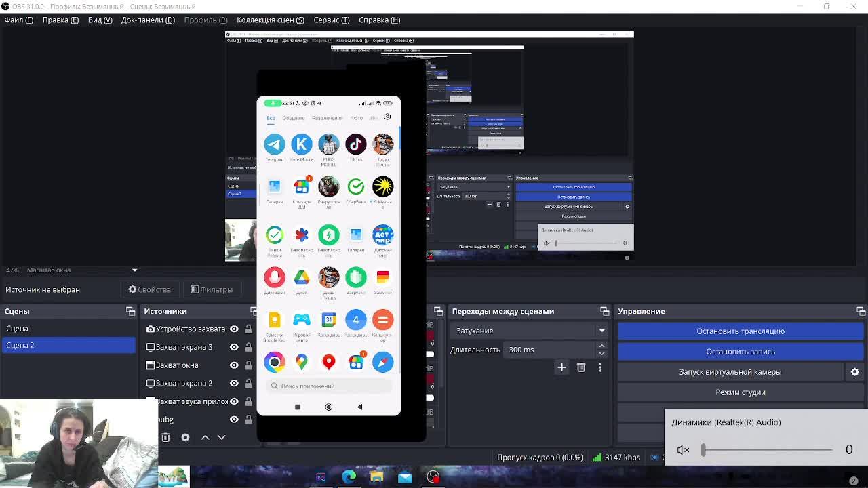868x488 pixels.
Task: Move selected source up with arrow
Action: (x=205, y=437)
